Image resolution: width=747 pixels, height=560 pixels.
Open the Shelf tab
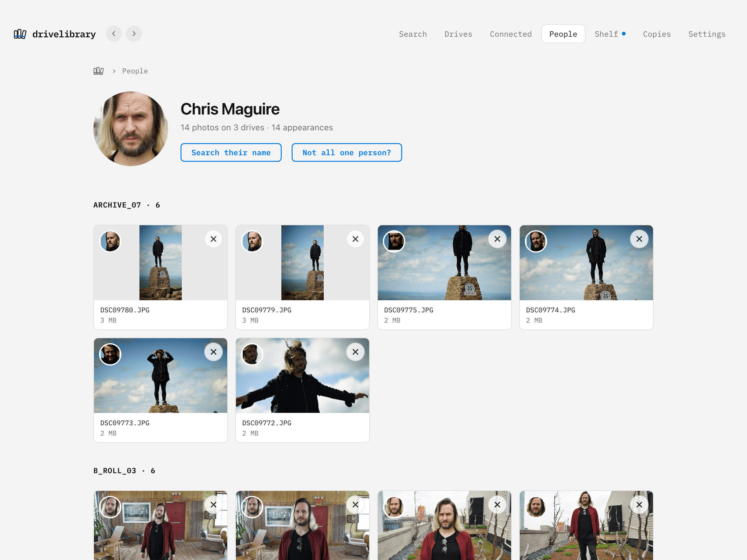click(610, 34)
